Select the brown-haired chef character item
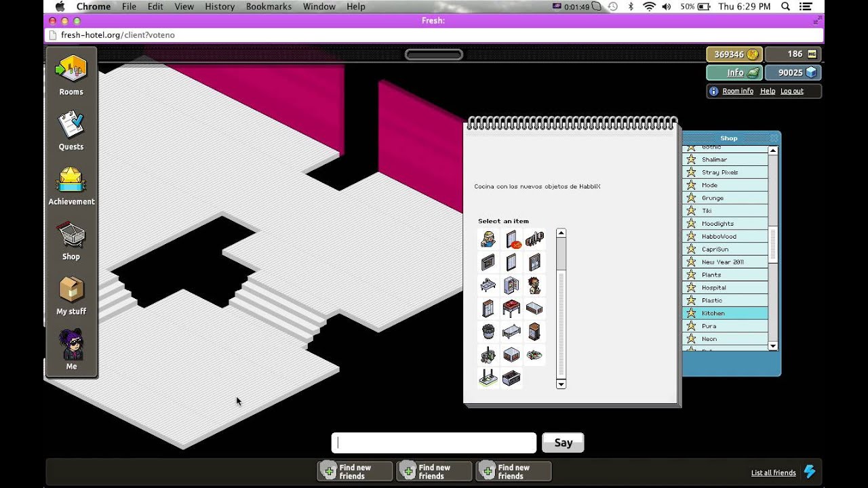This screenshot has height=488, width=868. point(534,285)
